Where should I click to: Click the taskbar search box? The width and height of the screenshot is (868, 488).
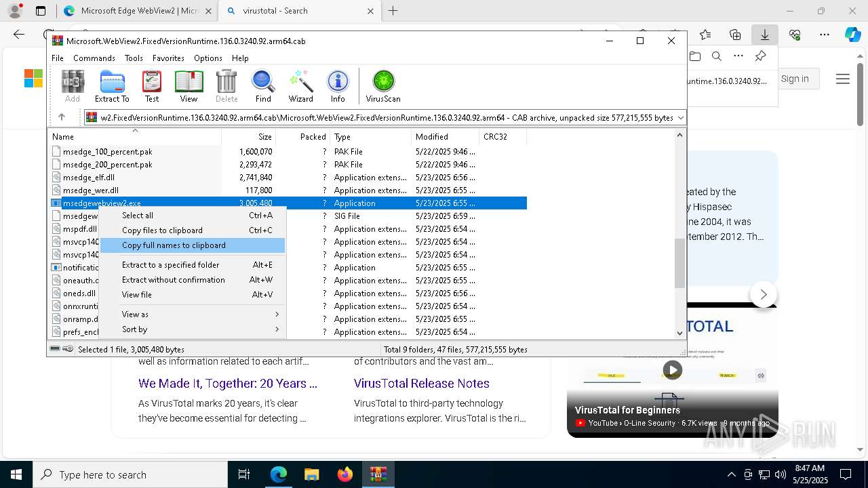(130, 474)
